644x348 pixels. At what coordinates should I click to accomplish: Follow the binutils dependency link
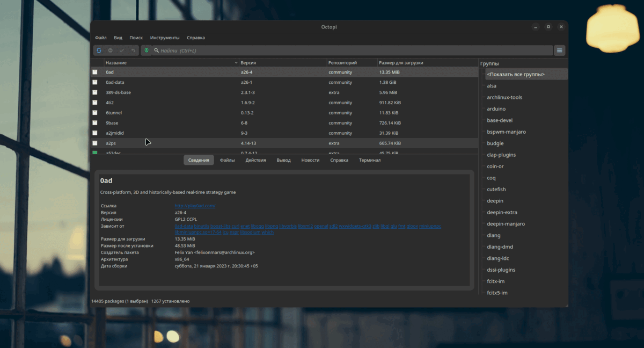pos(202,226)
